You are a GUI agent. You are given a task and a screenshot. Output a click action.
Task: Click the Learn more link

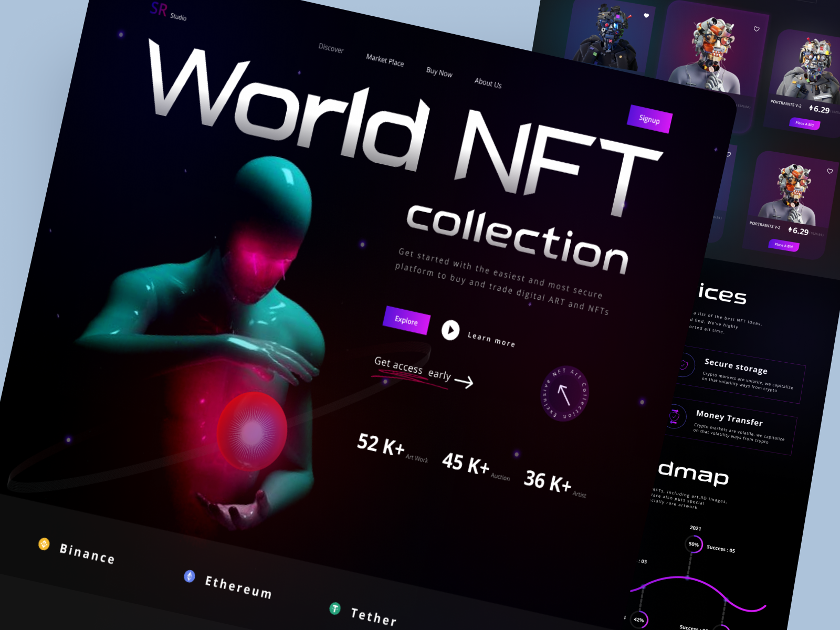pyautogui.click(x=491, y=339)
